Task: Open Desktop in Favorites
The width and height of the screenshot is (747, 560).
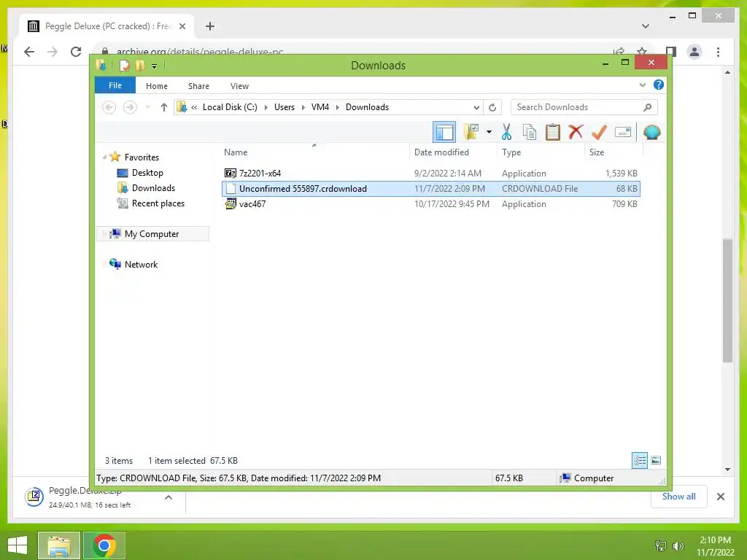Action: (x=147, y=173)
